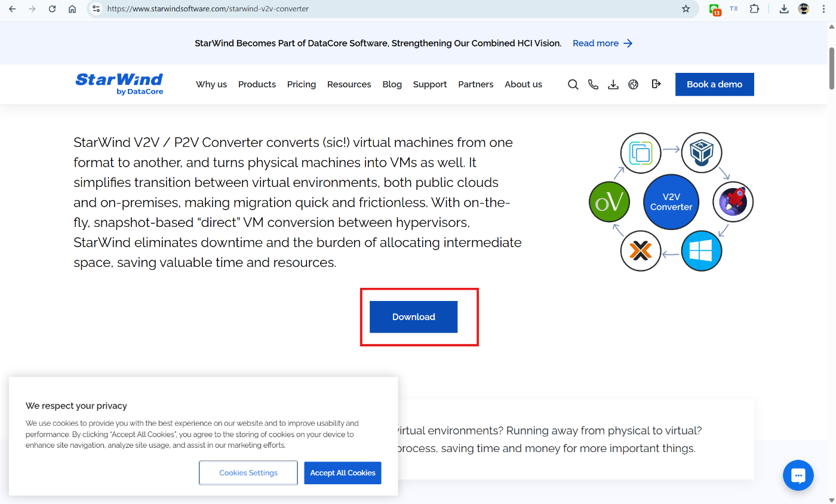Screen dimensions: 836x504
Task: Open the Partners menu
Action: pyautogui.click(x=476, y=84)
